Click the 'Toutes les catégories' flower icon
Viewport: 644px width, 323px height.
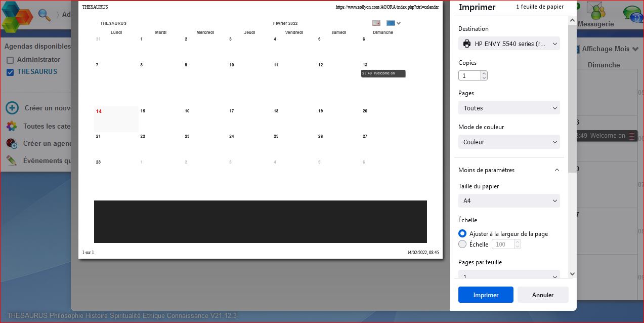(x=11, y=126)
